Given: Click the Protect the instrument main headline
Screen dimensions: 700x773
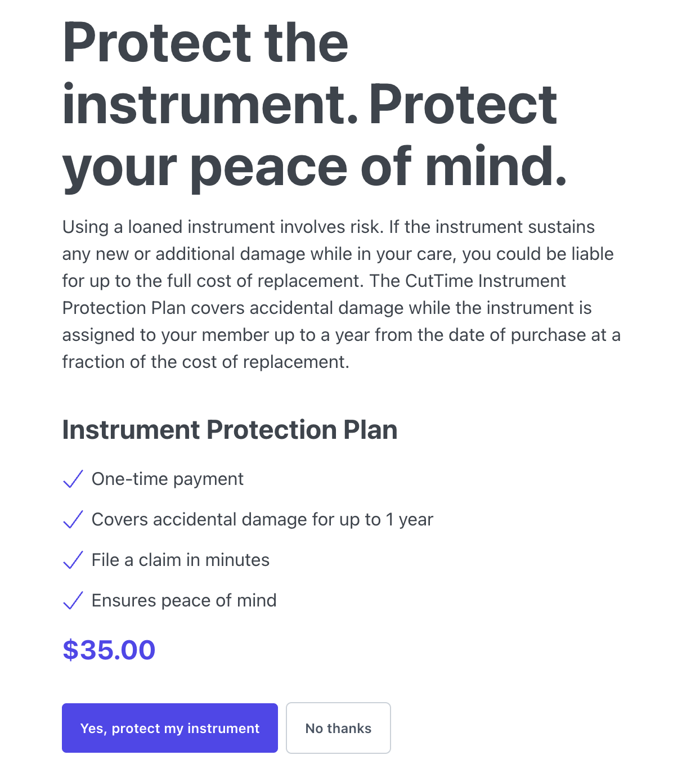Looking at the screenshot, I should click(x=315, y=105).
